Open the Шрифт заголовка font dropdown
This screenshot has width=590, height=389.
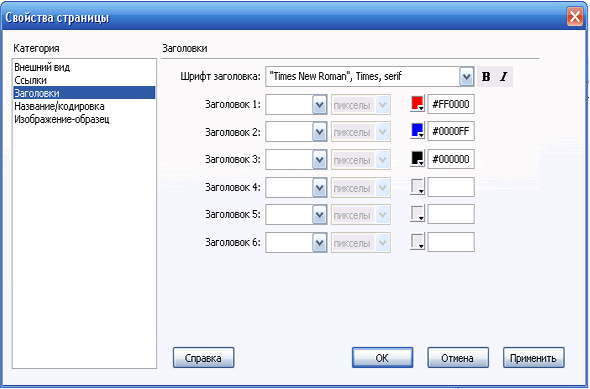click(x=466, y=77)
